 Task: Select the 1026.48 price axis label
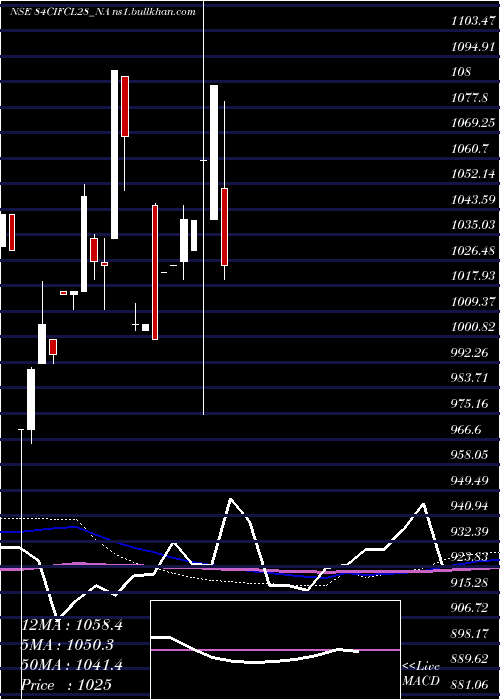(x=473, y=250)
